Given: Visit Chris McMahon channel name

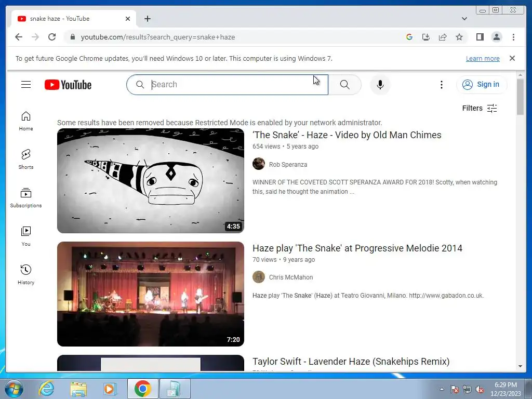Looking at the screenshot, I should (291, 277).
